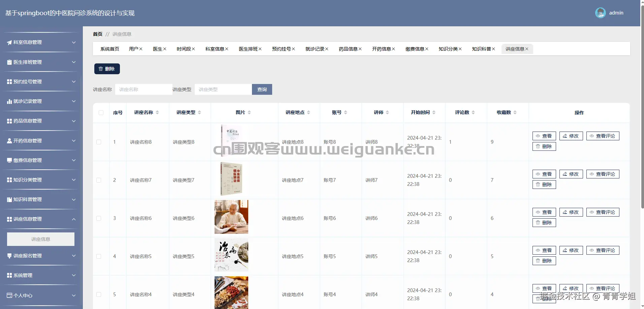Click the 缴费信息管理 chat icon in sidebar
The height and width of the screenshot is (309, 644).
point(9,160)
